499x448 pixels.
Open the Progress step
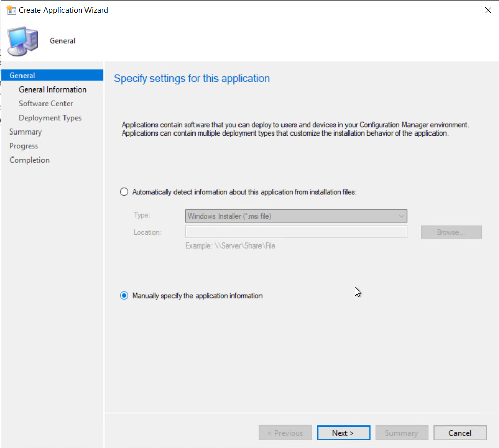(24, 146)
